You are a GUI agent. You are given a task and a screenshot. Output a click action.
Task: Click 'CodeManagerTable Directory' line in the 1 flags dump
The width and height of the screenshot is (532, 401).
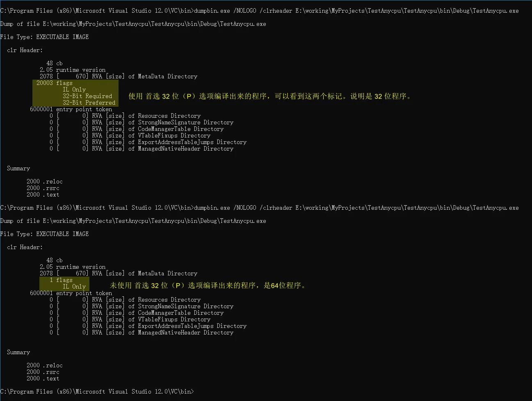click(x=136, y=313)
